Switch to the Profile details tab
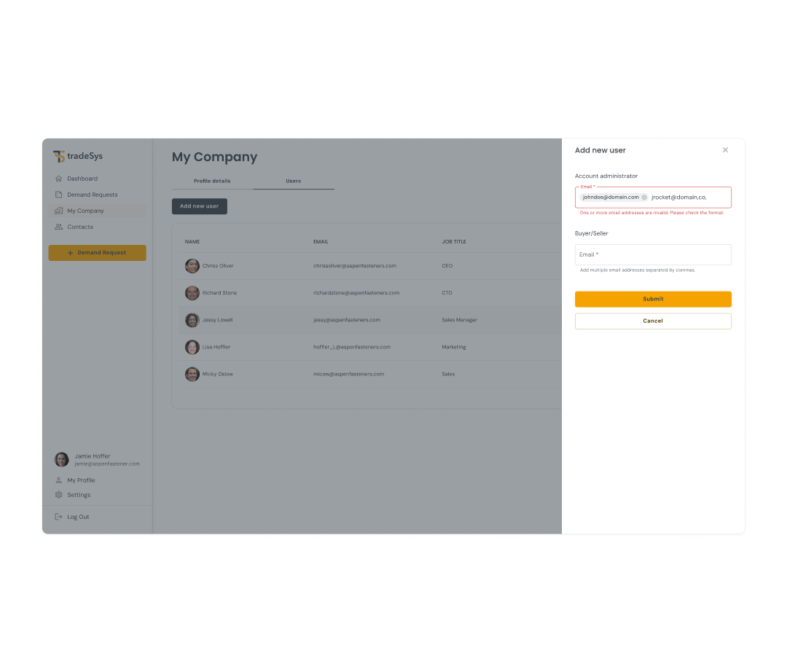787x672 pixels. pyautogui.click(x=212, y=181)
